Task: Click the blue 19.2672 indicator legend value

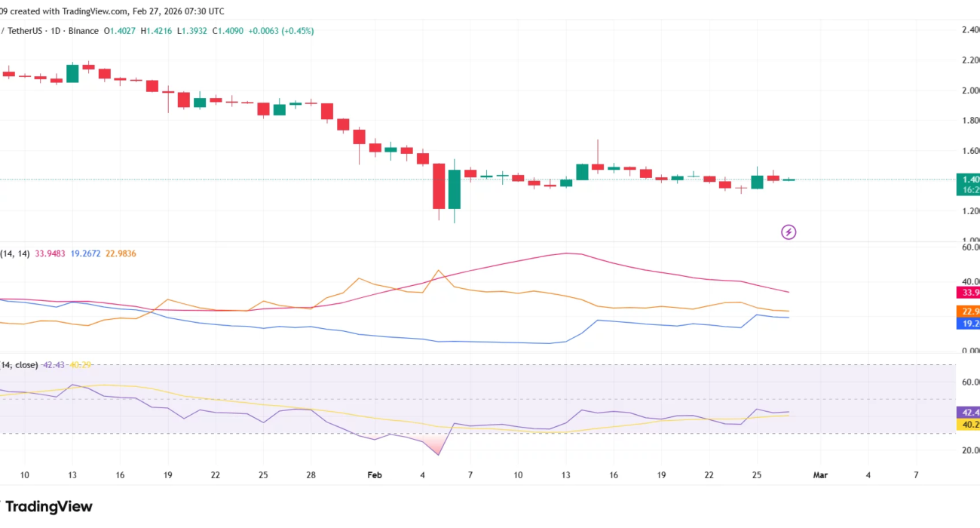Action: click(x=85, y=254)
